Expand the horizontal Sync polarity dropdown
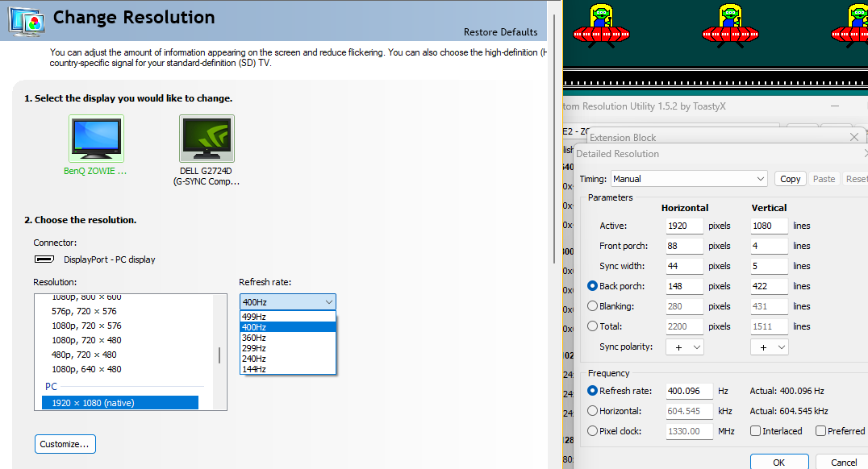This screenshot has width=868, height=469. 685,347
